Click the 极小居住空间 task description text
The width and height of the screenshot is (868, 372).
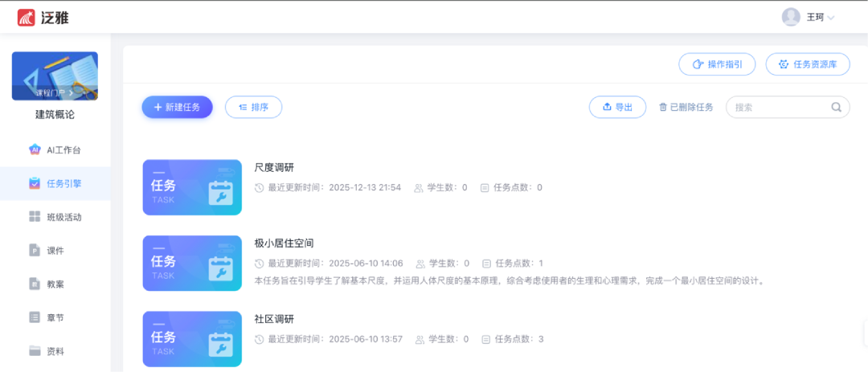pos(510,280)
